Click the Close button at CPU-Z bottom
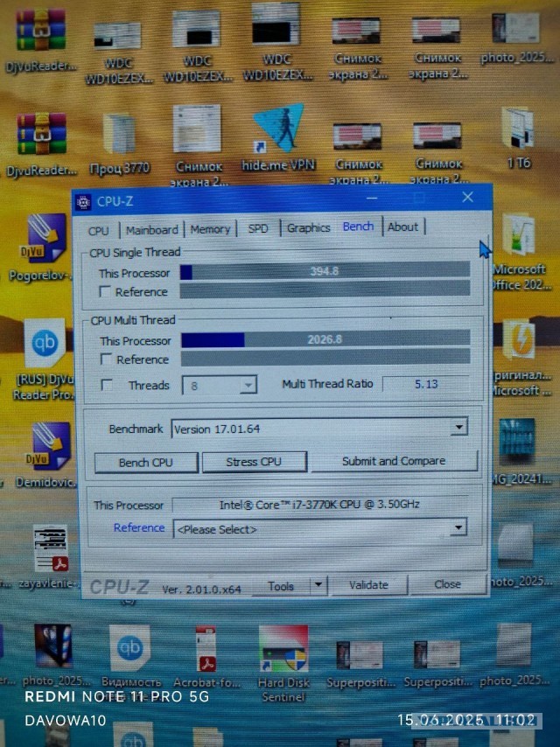 [x=447, y=583]
